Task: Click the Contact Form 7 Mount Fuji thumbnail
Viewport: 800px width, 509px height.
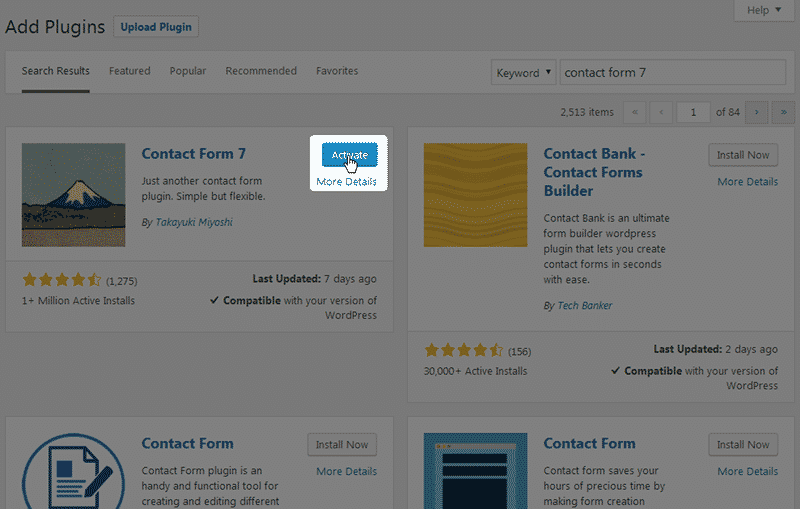Action: [x=73, y=195]
